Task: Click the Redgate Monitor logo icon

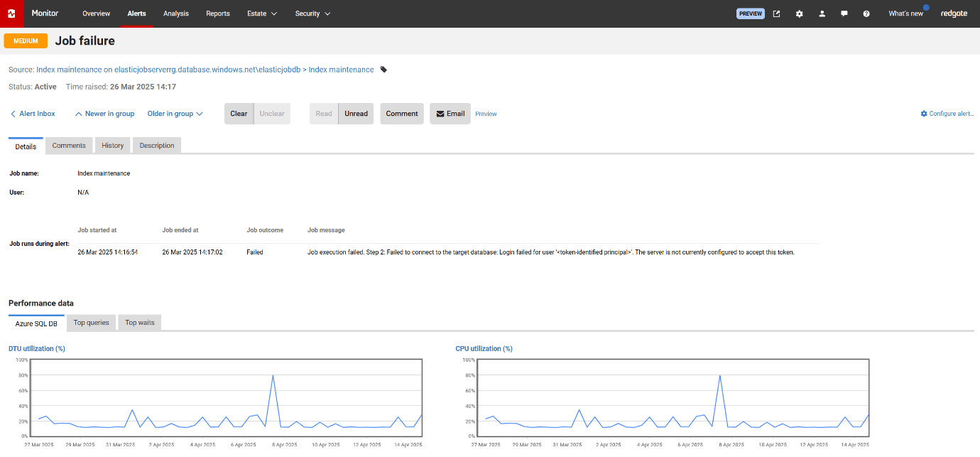Action: click(11, 14)
